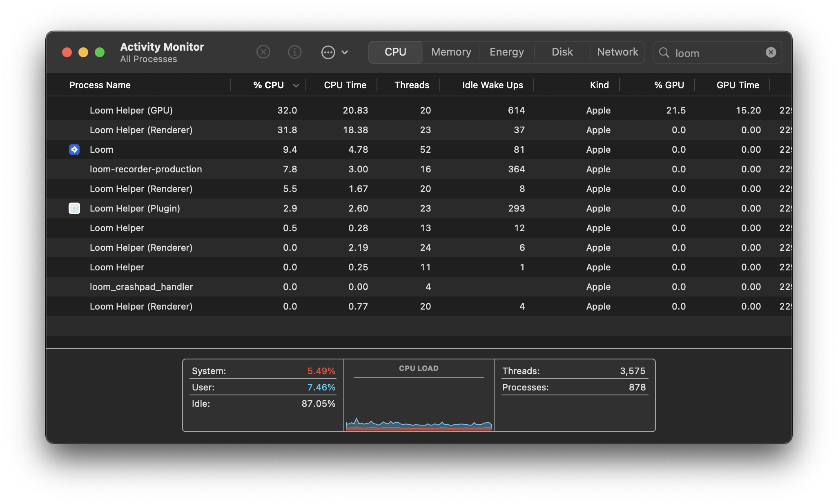The height and width of the screenshot is (504, 838).
Task: Switch to the Memory tab
Action: [451, 52]
